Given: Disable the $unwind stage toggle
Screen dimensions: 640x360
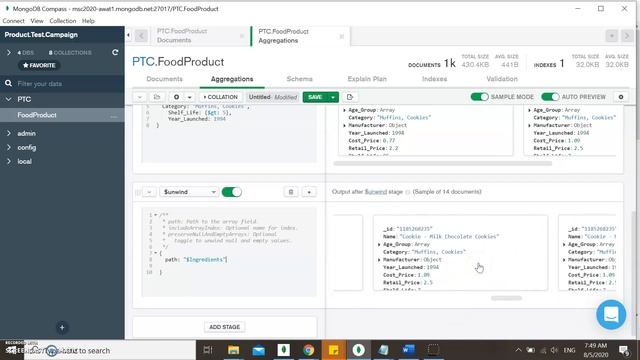Looking at the screenshot, I should pyautogui.click(x=231, y=192).
